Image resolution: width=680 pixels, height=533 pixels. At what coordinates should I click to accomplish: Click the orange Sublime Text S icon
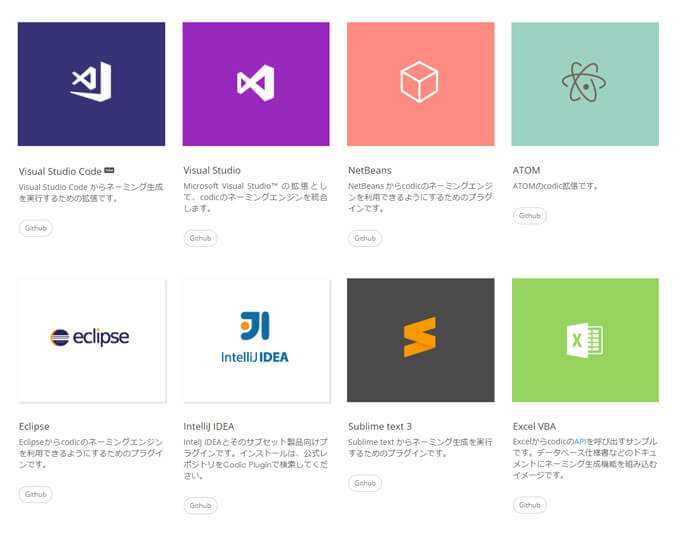pyautogui.click(x=420, y=337)
